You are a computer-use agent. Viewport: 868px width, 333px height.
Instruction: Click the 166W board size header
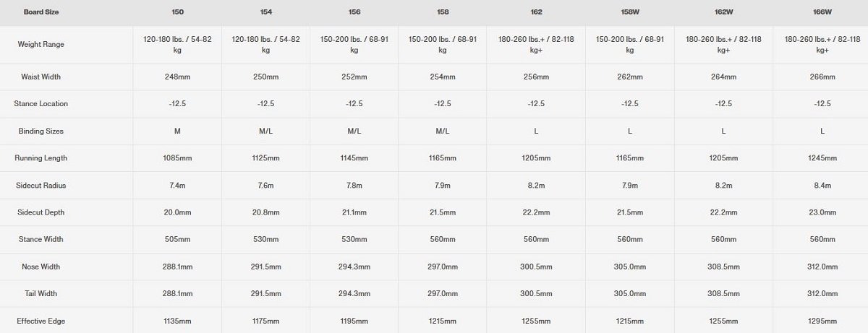point(822,12)
